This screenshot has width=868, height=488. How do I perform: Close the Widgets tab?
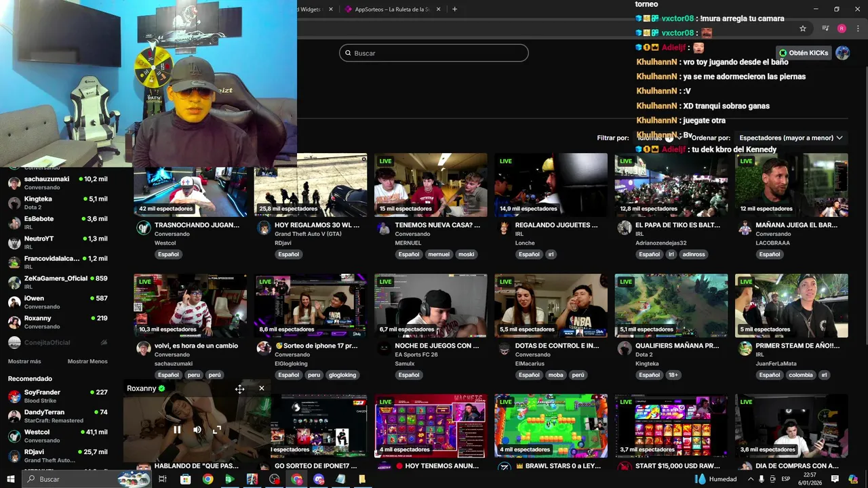pyautogui.click(x=331, y=9)
